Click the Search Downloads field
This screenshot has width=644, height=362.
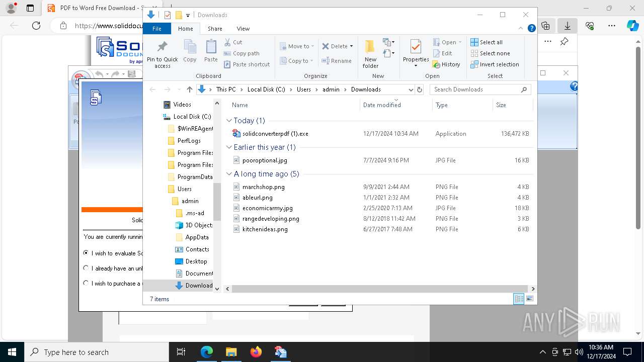(x=480, y=89)
